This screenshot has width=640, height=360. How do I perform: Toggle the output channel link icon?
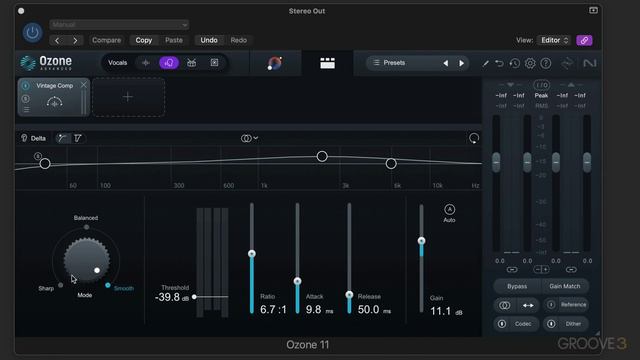[571, 269]
